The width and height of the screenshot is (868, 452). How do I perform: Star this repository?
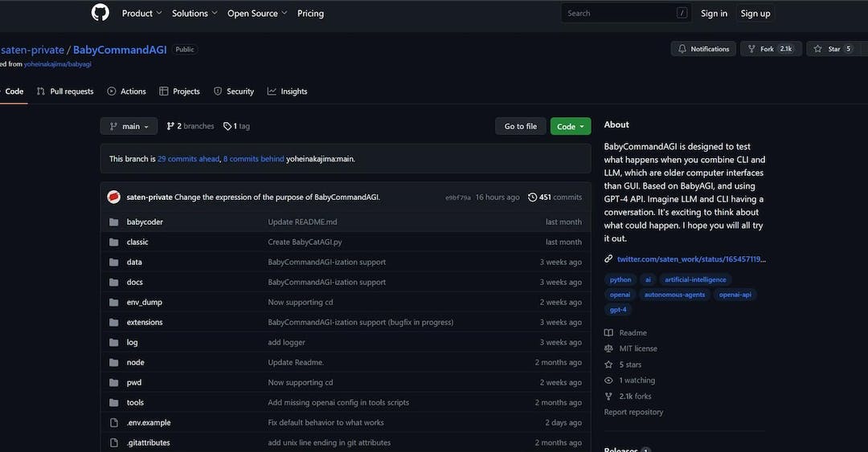(833, 49)
